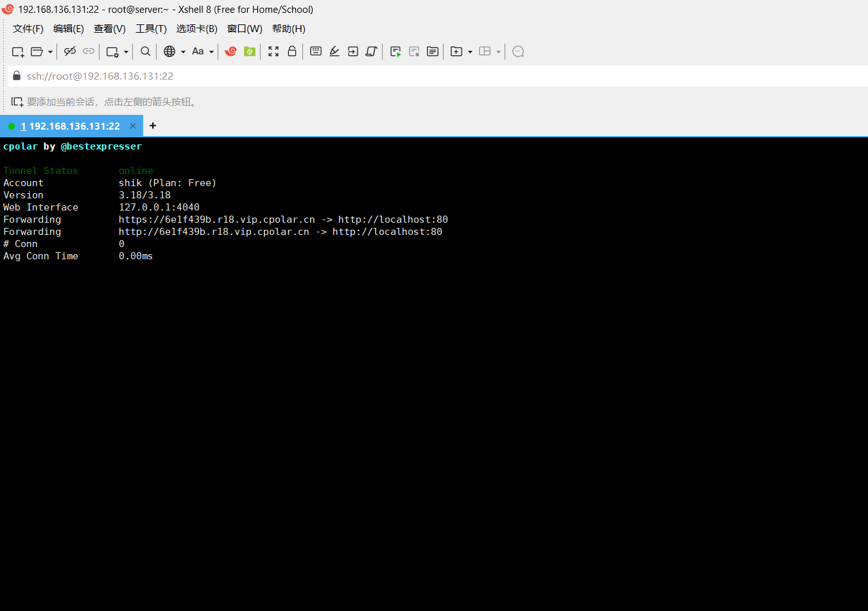Expand the Open session dropdown arrow
This screenshot has height=611, width=868.
pyautogui.click(x=50, y=51)
